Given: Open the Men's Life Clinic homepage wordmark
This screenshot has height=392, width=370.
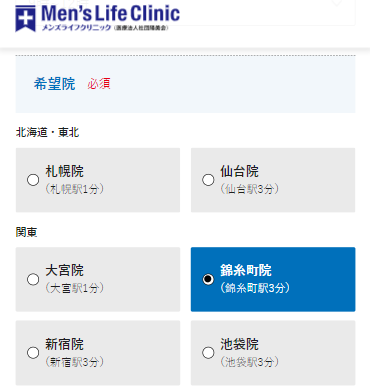Looking at the screenshot, I should coord(111,14).
